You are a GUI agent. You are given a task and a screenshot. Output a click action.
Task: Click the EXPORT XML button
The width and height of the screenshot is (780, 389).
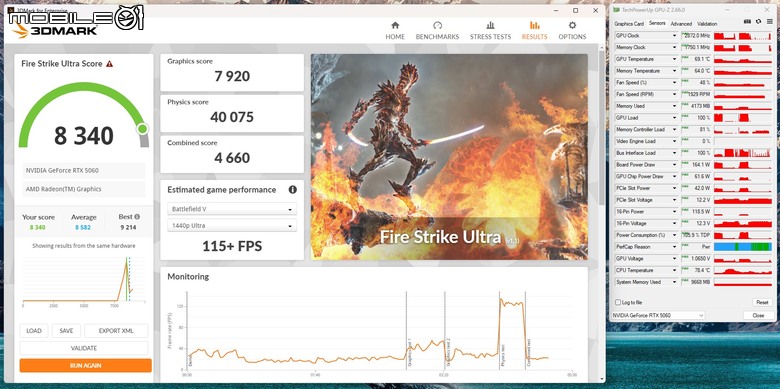(116, 331)
